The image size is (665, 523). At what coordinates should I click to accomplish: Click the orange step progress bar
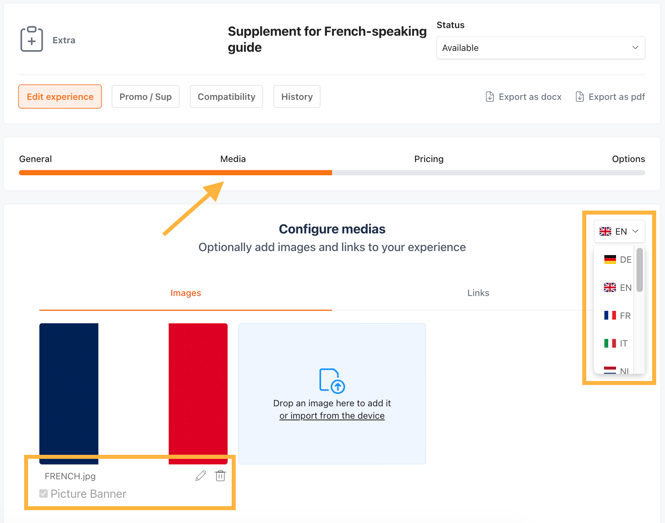point(175,173)
